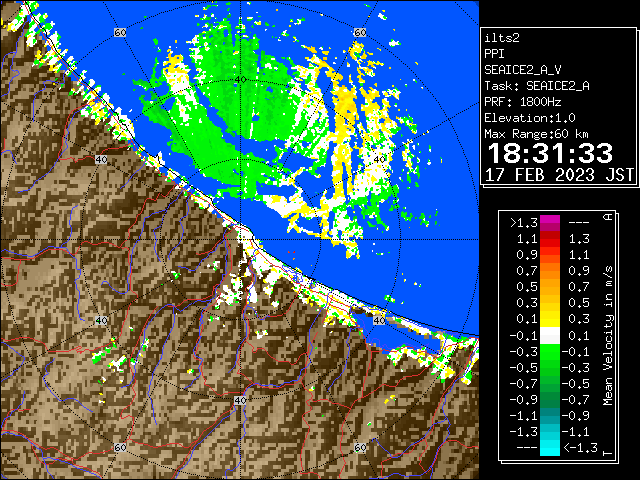Click the 'ilts2' radar site label
The width and height of the screenshot is (640, 480).
(x=502, y=38)
